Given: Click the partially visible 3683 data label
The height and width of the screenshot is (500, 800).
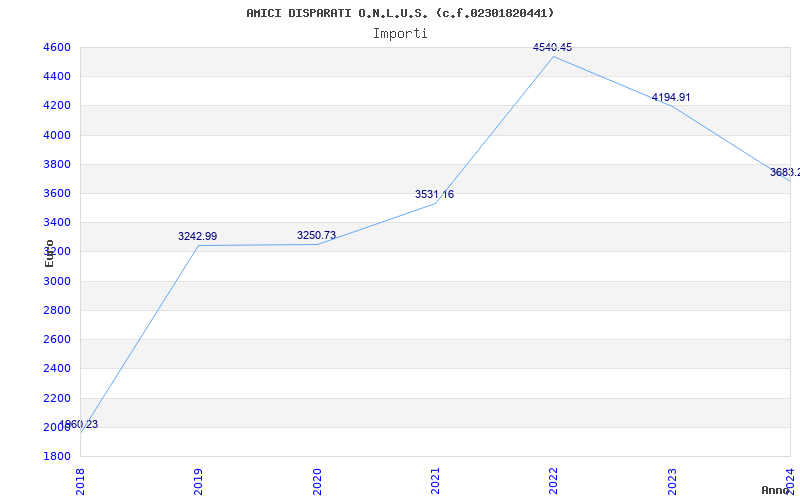Looking at the screenshot, I should click(785, 172).
